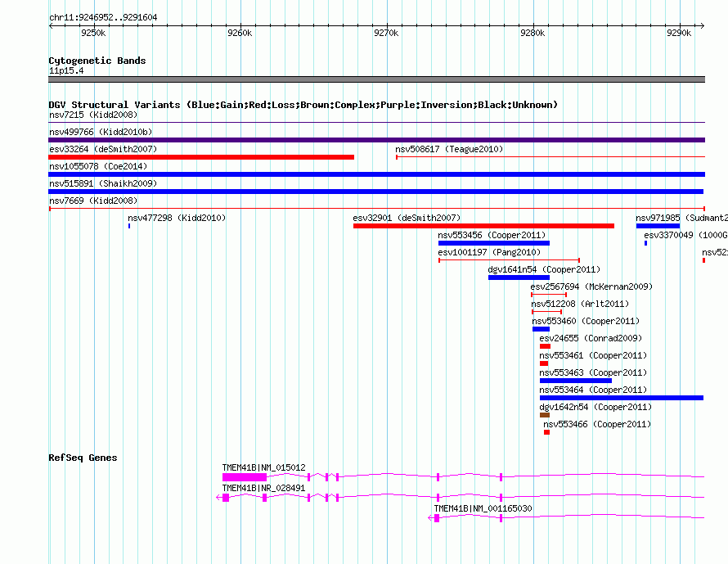Open variant nsv1055078 (Coe2014) label

click(98, 166)
